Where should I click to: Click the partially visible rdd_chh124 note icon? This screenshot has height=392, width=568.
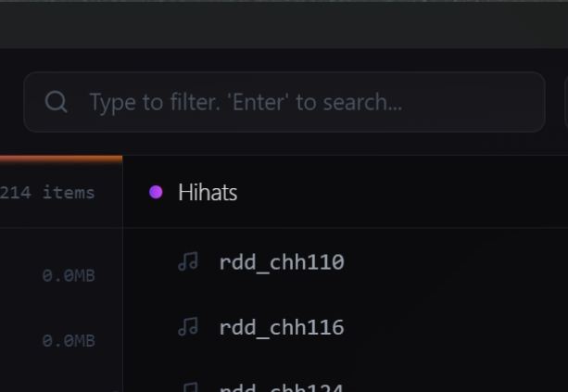188,387
